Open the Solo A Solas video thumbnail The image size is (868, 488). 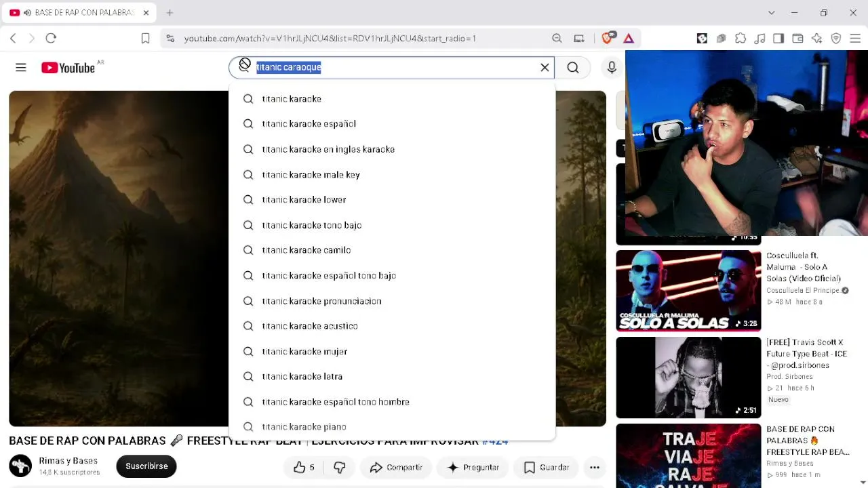[688, 291]
